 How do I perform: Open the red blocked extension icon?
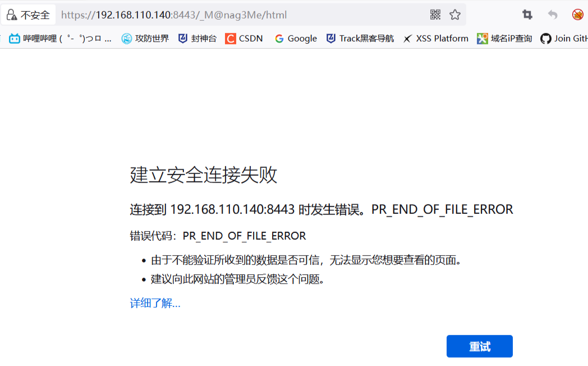point(577,15)
